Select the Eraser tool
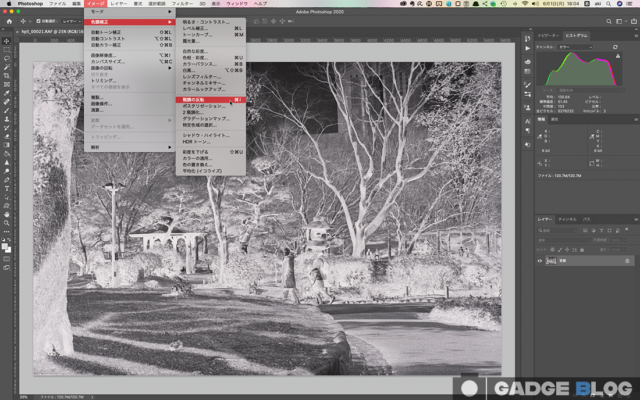Viewport: 640px width, 400px height. click(7, 137)
